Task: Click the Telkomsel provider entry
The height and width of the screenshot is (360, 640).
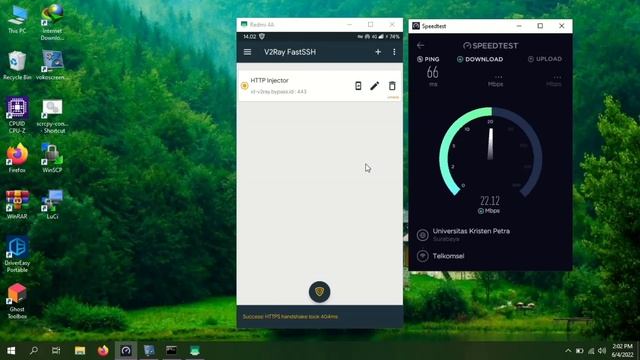Action: point(448,256)
